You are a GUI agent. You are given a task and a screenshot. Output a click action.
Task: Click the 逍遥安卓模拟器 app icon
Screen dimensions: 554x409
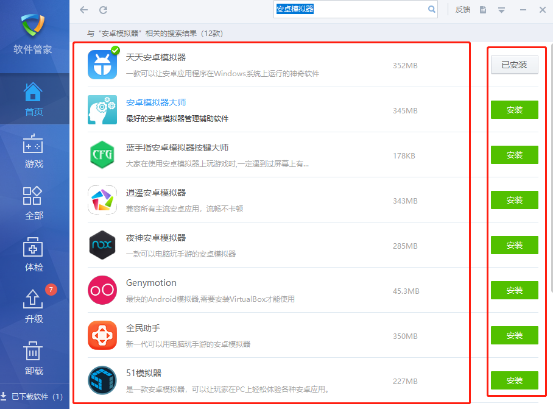102,200
